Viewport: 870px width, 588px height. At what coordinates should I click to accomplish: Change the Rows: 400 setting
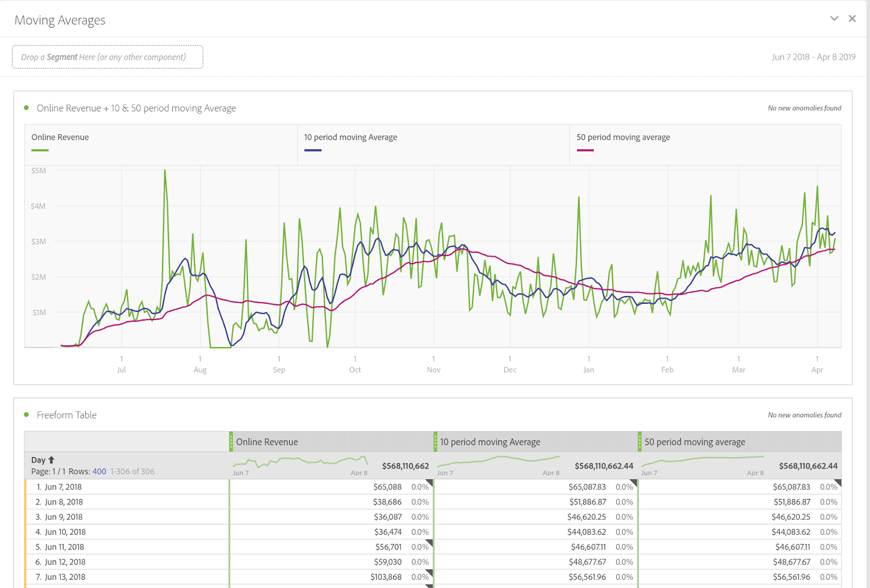[x=100, y=471]
